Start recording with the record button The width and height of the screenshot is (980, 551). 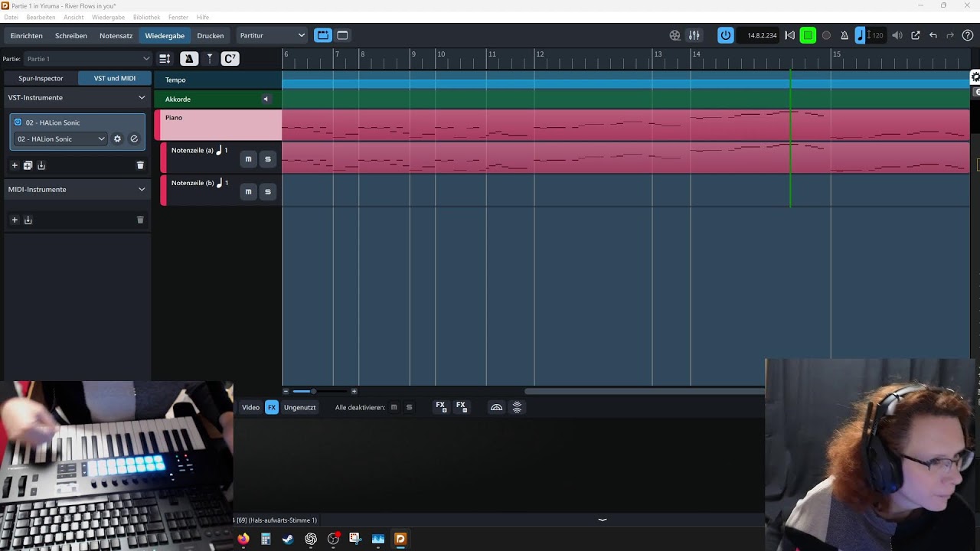pyautogui.click(x=826, y=35)
